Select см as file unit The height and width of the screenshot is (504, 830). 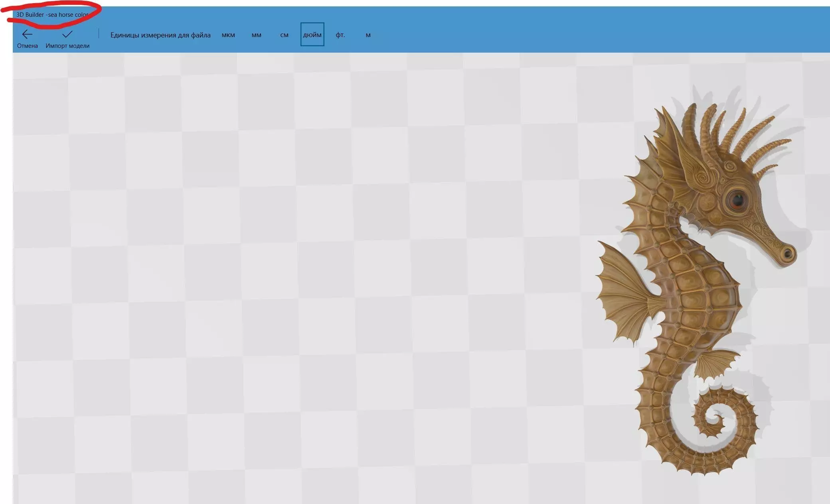(x=284, y=35)
